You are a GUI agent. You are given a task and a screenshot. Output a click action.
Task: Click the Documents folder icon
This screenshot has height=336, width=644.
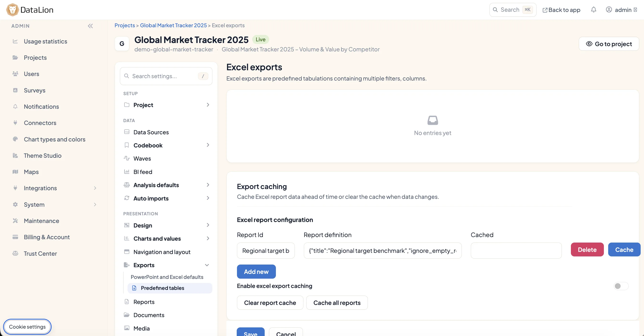(x=127, y=315)
